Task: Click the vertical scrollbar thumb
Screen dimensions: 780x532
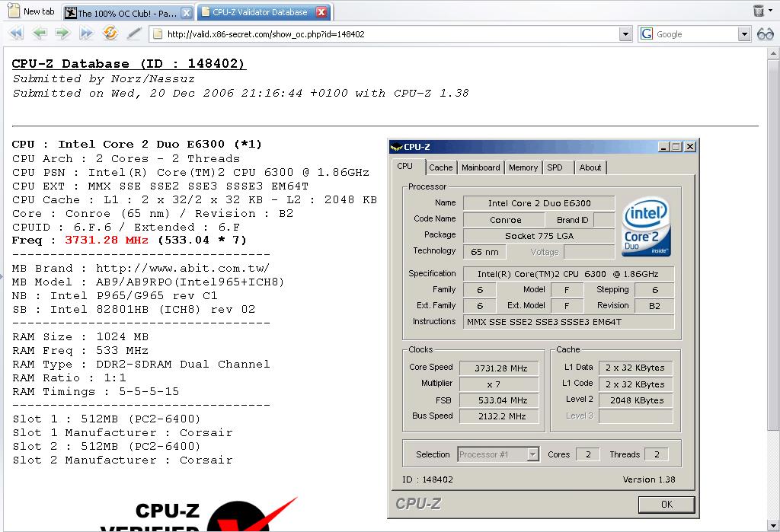Action: pyautogui.click(x=773, y=244)
